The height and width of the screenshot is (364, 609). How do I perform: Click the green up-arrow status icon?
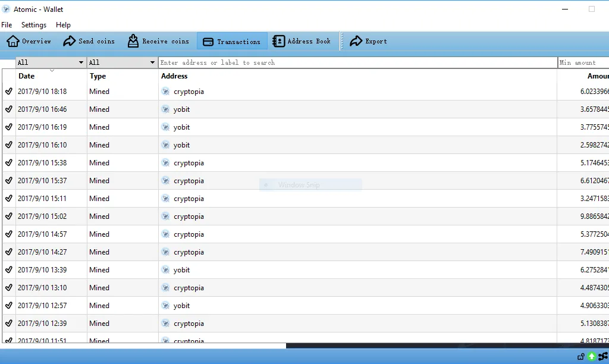tap(592, 356)
